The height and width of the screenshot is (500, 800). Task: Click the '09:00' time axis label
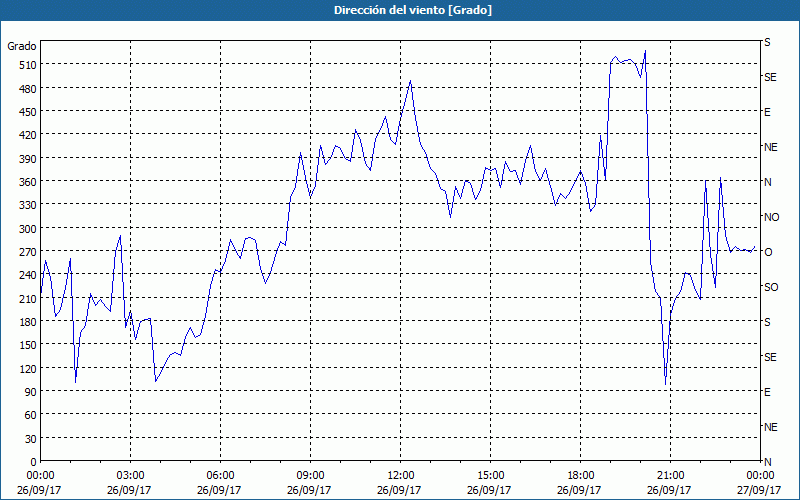[x=310, y=476]
